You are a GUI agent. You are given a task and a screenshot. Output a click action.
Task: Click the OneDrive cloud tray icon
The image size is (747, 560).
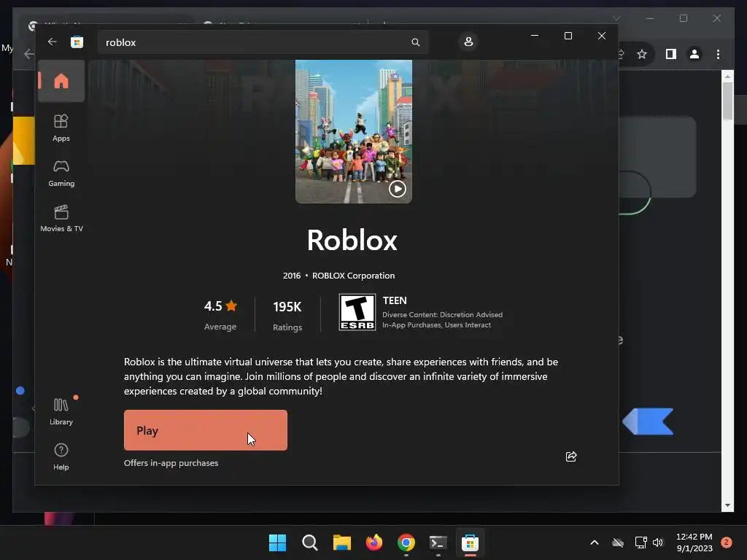pos(617,542)
